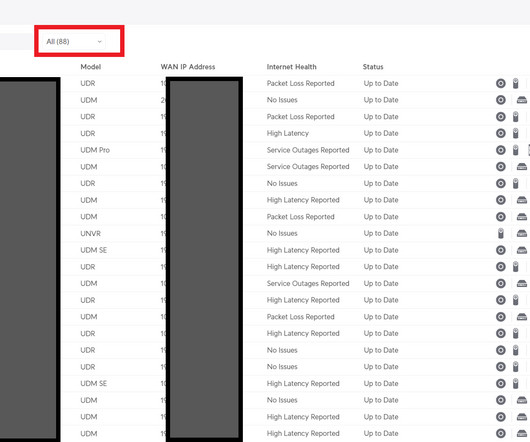Click Network icon in plain High Latency row

click(501, 133)
